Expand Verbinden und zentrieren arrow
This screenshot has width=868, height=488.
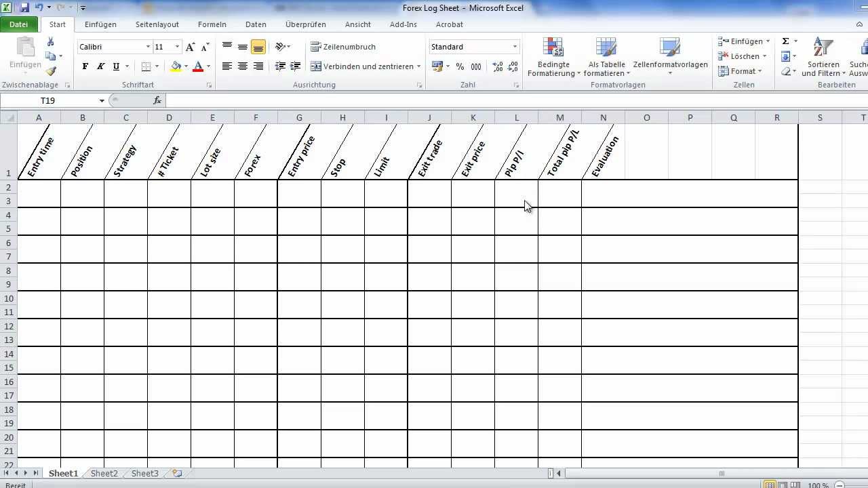[x=419, y=66]
